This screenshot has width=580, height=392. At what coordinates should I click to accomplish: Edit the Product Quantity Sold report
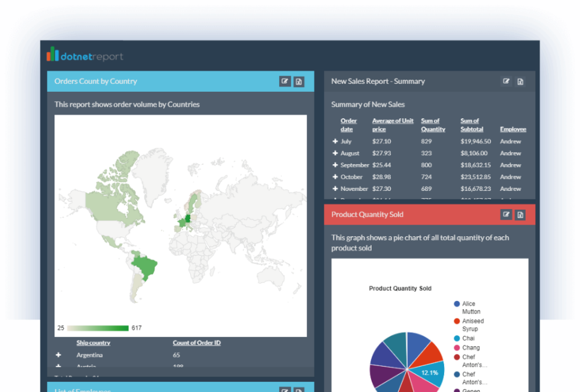coord(506,214)
